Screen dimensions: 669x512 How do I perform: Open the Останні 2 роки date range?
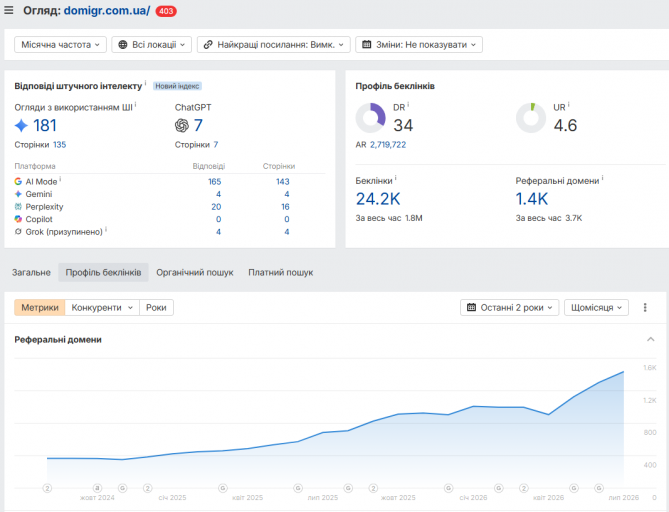509,308
